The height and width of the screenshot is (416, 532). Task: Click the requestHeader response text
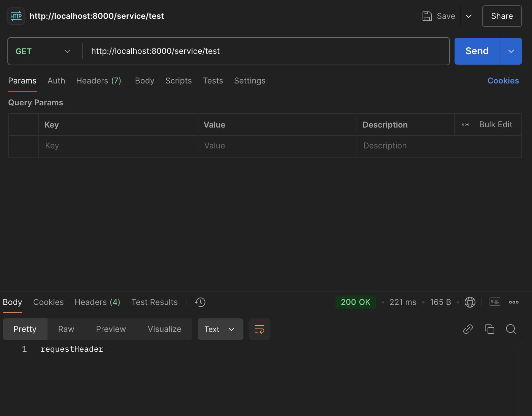(x=72, y=349)
